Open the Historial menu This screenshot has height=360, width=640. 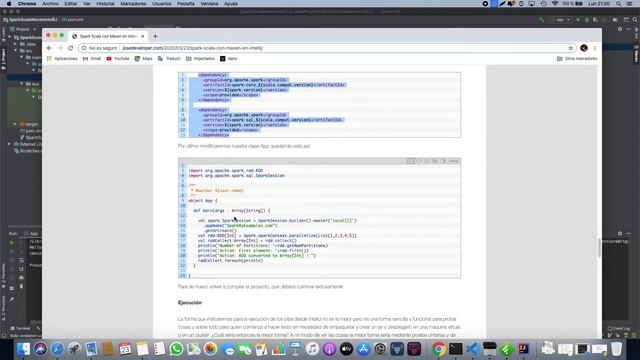(x=105, y=4)
